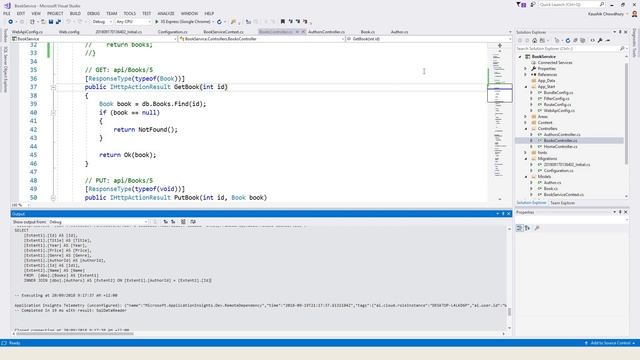The image size is (640, 360).
Task: Select BooksController.cs in Solution Explorer
Action: pos(560,140)
